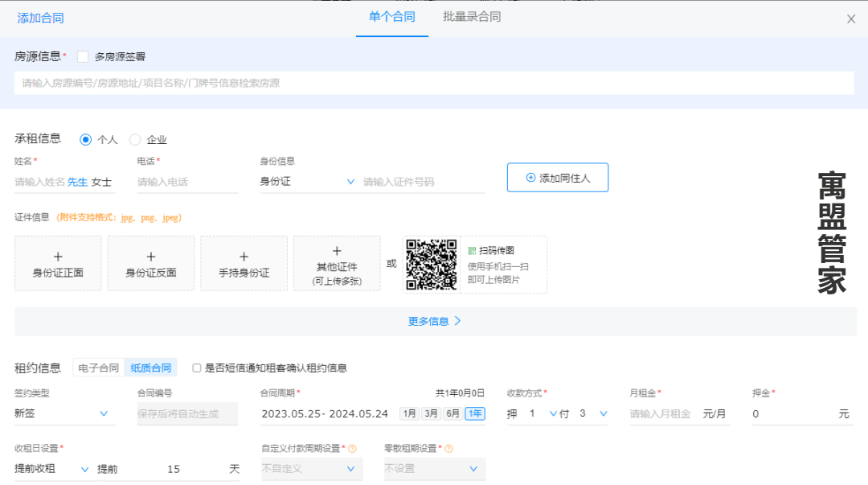Screen dimensions: 868x485
Task: Enable the 多房源签署 checkbox
Action: [x=83, y=56]
